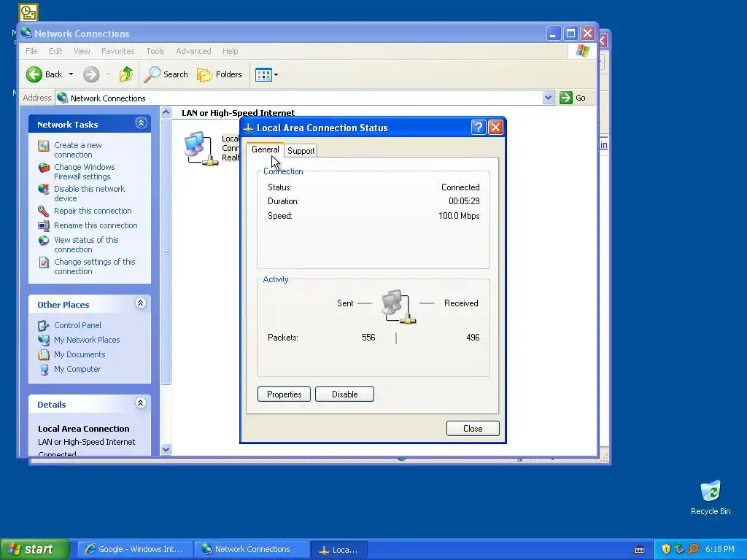
Task: Minimize the Network Connections window
Action: pos(553,34)
